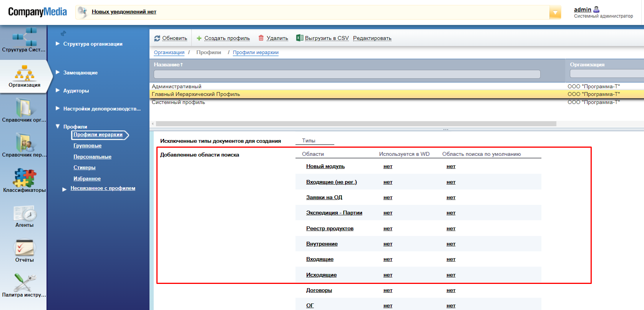Click Обновить toolbar button

point(175,38)
